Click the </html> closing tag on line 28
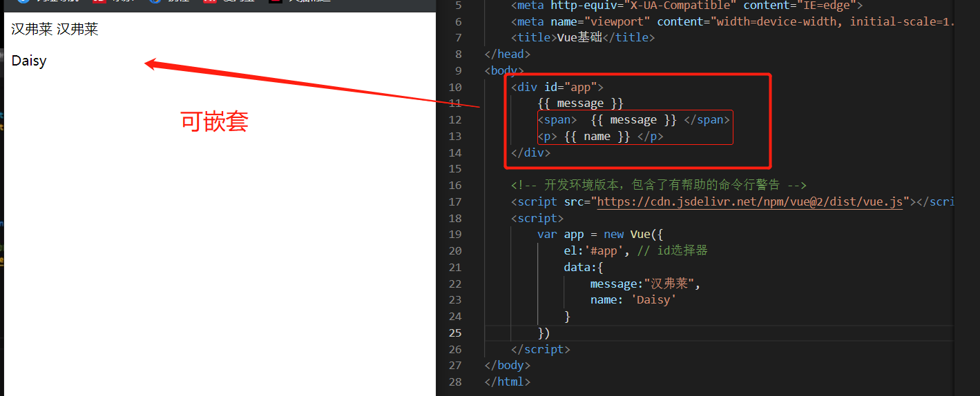This screenshot has width=980, height=396. pos(508,382)
